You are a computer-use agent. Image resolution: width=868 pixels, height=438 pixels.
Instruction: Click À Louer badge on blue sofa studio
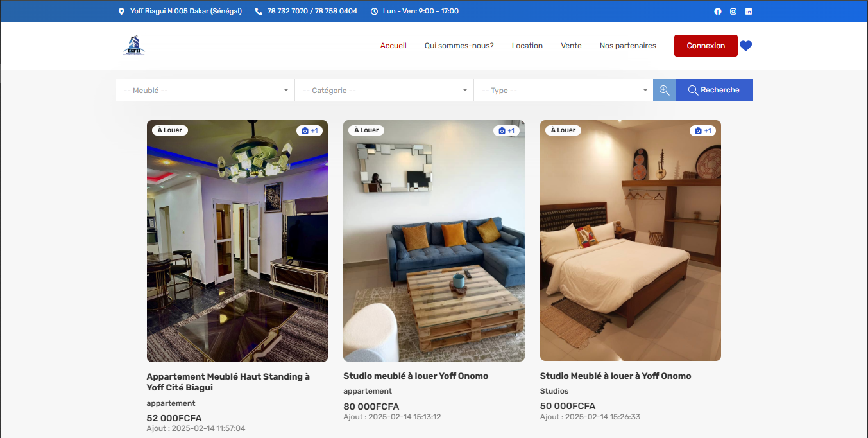(x=366, y=130)
